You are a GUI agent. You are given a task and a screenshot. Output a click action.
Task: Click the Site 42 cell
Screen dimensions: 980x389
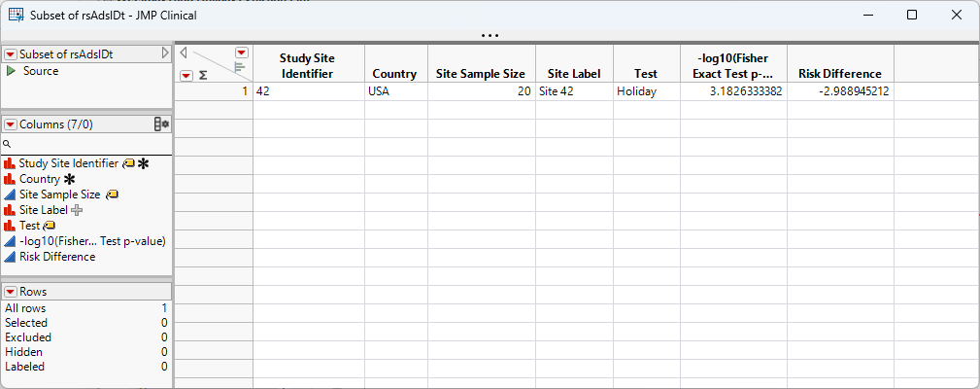pyautogui.click(x=574, y=91)
